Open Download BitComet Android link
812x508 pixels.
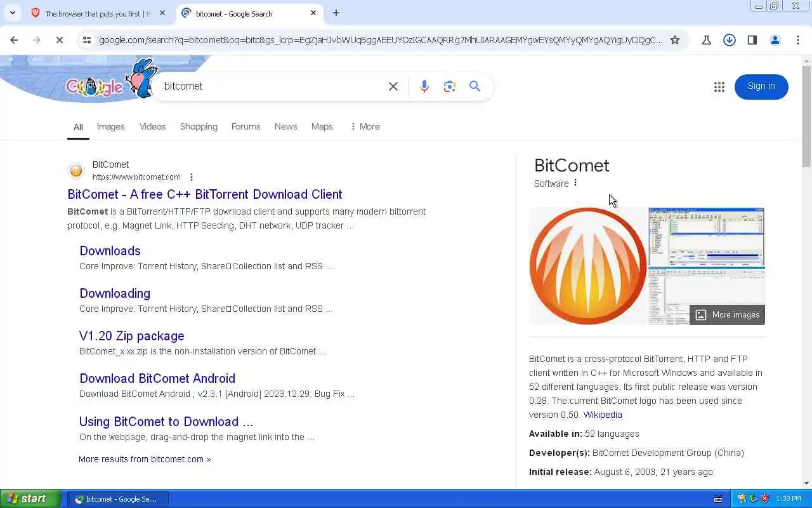tap(157, 378)
